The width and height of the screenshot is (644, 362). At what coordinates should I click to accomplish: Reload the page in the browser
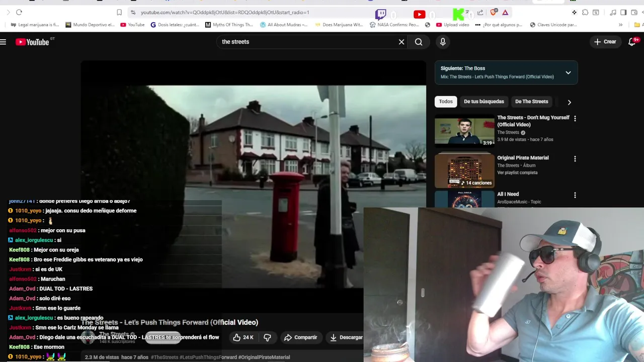(19, 12)
